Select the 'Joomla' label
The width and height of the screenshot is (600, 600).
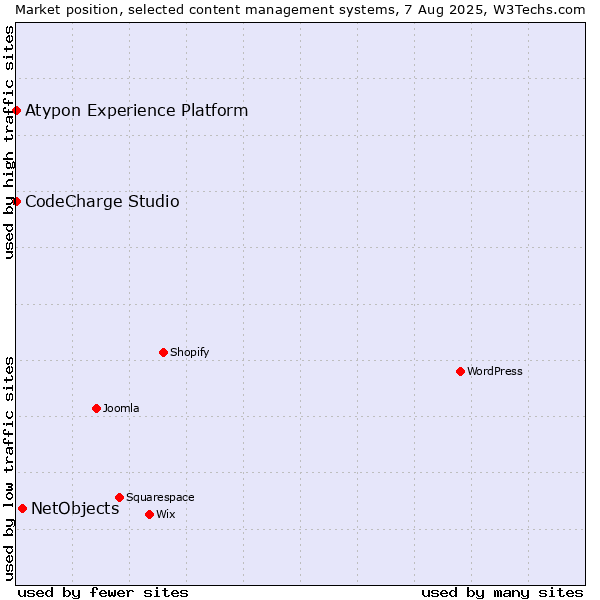pos(121,408)
